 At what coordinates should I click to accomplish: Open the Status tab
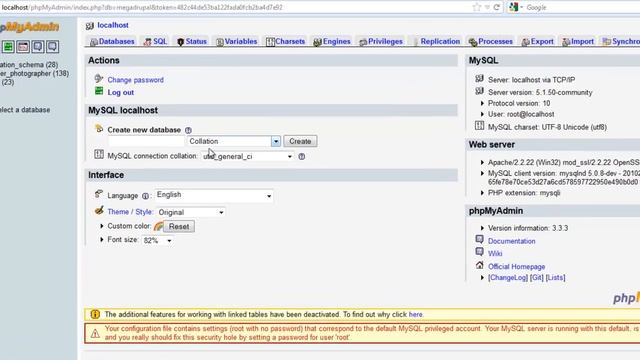pyautogui.click(x=191, y=41)
